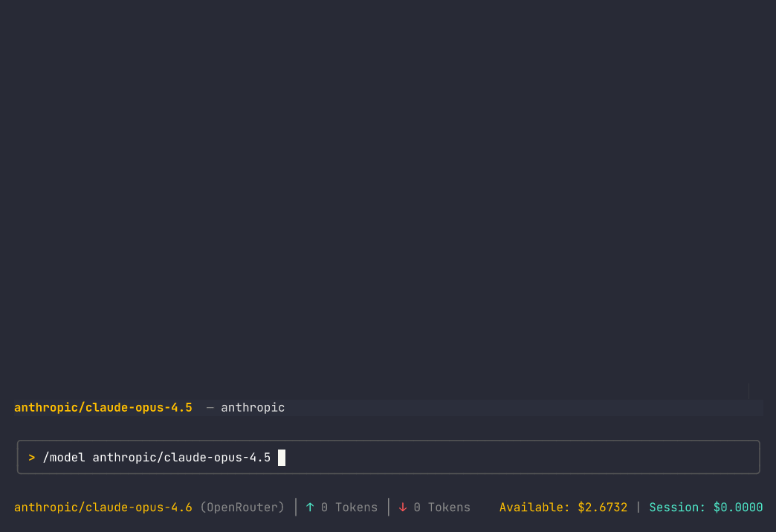Click the claude-opus-4.5 text typed in the input
776x532 pixels.
(x=182, y=457)
